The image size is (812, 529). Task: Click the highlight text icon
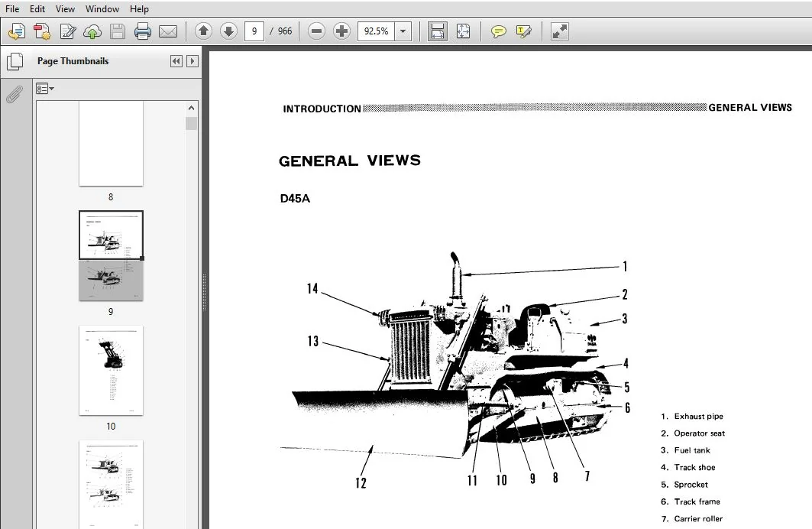click(x=523, y=31)
